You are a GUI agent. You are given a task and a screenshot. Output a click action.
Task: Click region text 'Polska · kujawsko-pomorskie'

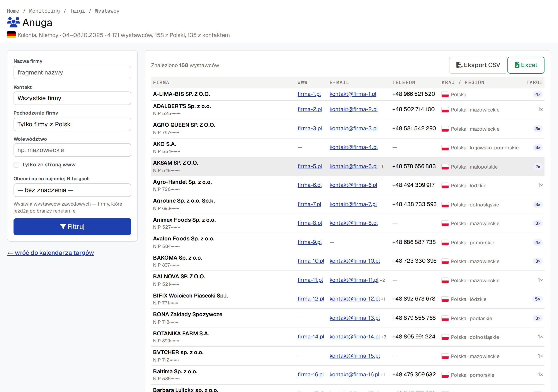[x=485, y=148]
